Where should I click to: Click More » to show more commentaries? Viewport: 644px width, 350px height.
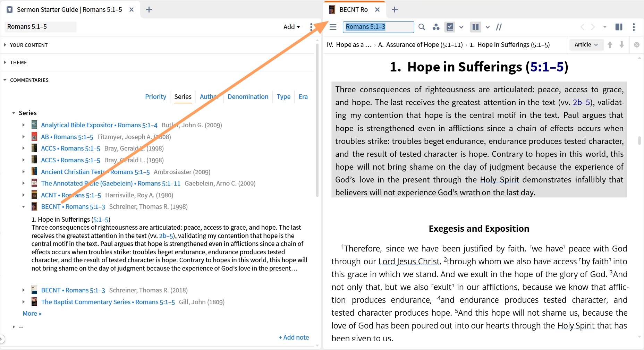coord(32,314)
